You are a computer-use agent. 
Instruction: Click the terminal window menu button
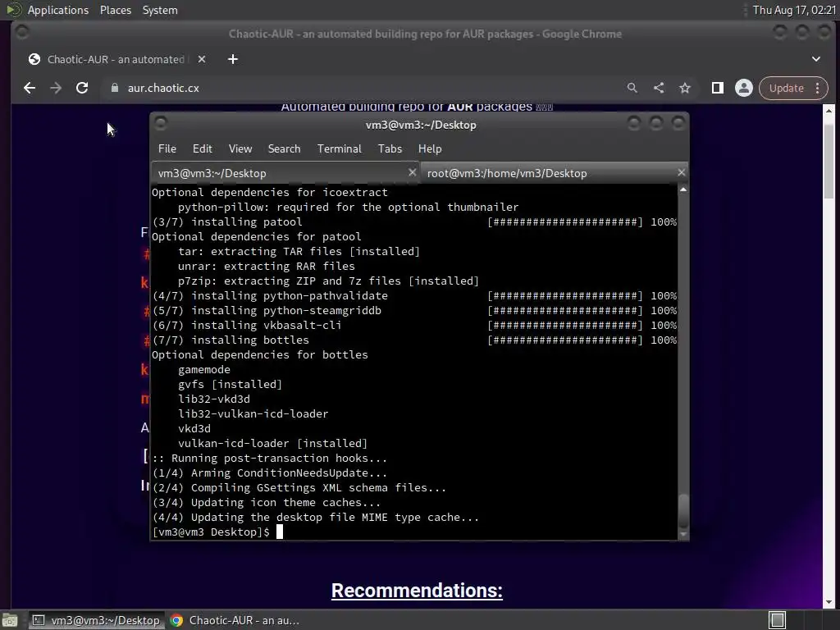tap(161, 124)
